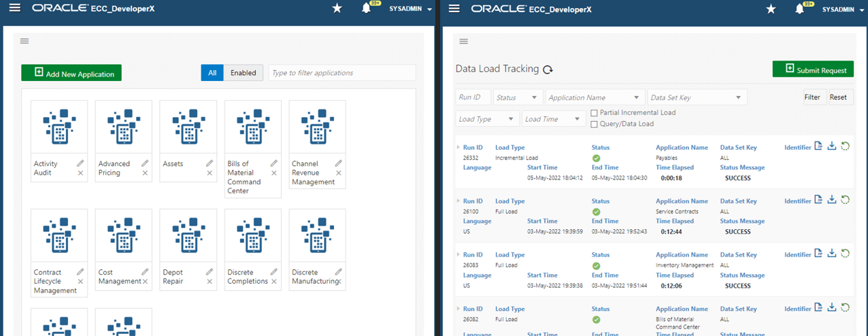The height and width of the screenshot is (336, 868).
Task: Click the Submit Request button
Action: (813, 69)
